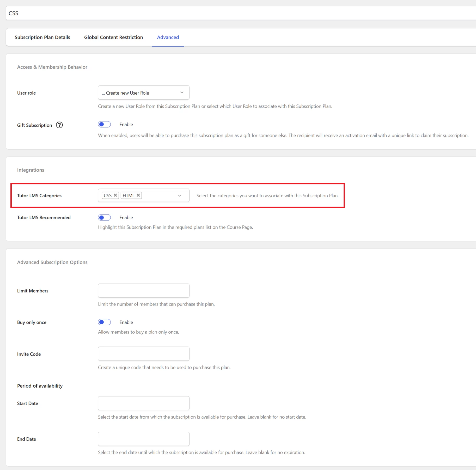Viewport: 476px width, 470px height.
Task: Click the Start Date field
Action: coord(144,403)
